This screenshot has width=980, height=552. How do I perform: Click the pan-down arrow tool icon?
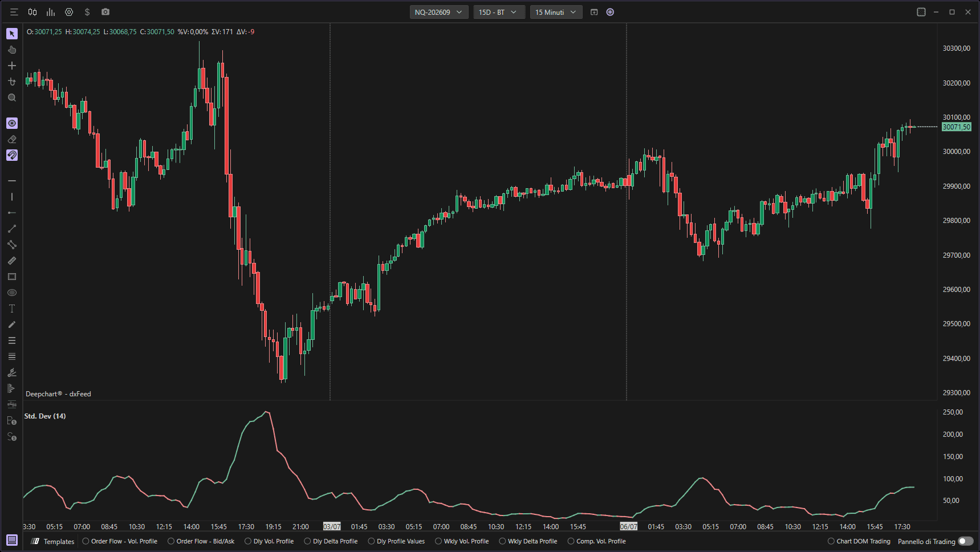[x=12, y=82]
